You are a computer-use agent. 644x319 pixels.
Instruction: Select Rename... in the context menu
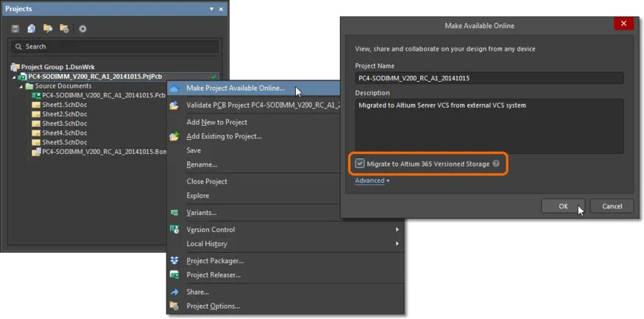(x=202, y=164)
